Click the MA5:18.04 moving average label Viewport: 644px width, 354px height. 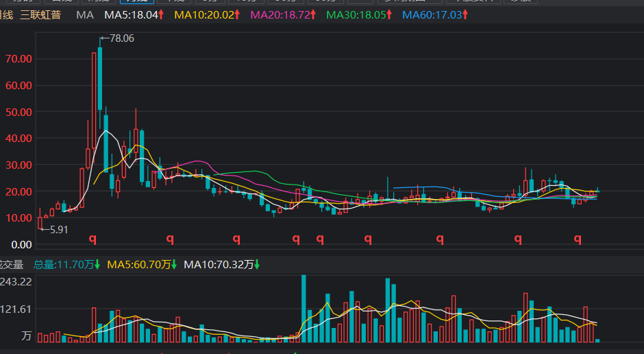(135, 14)
